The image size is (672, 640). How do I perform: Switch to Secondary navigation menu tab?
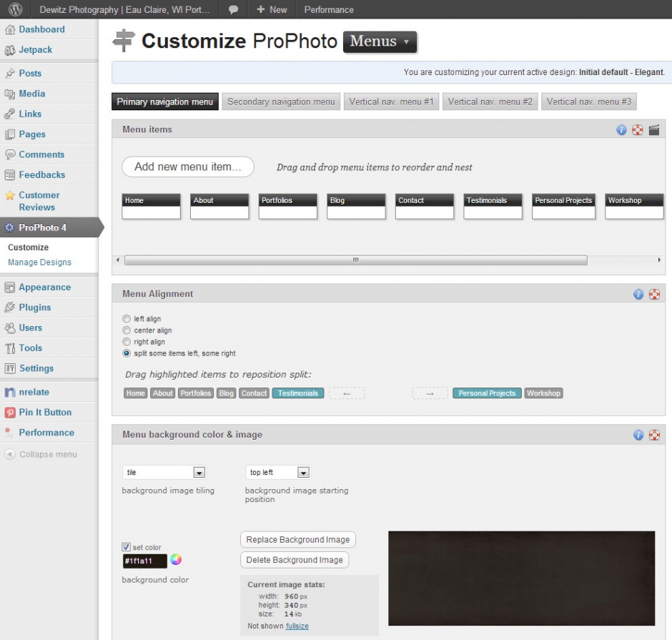coord(281,102)
